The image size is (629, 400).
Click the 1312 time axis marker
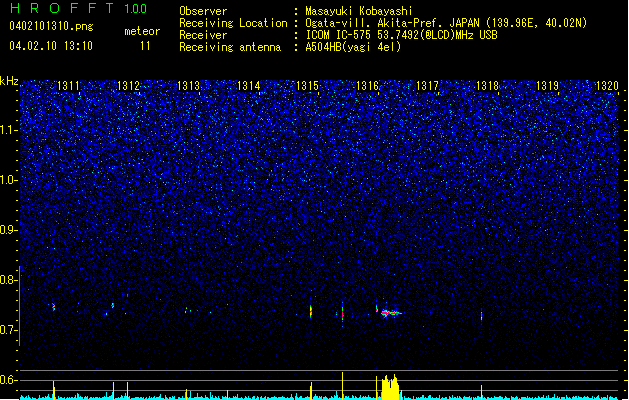128,86
